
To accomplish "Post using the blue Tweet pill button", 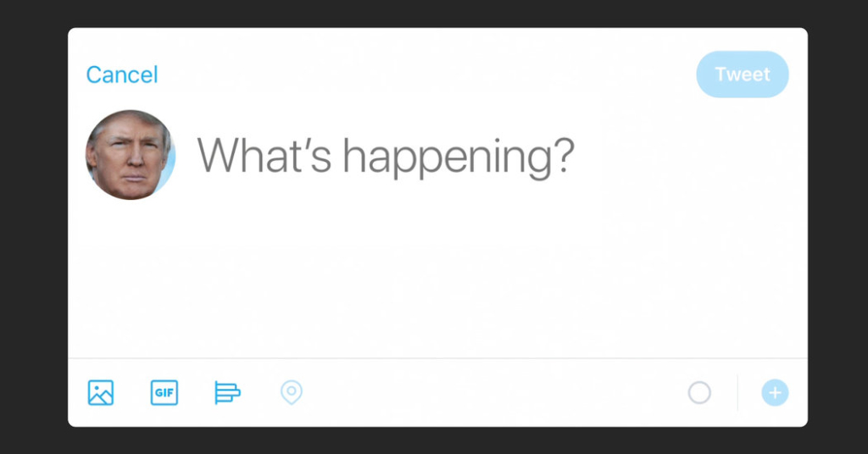I will point(743,75).
